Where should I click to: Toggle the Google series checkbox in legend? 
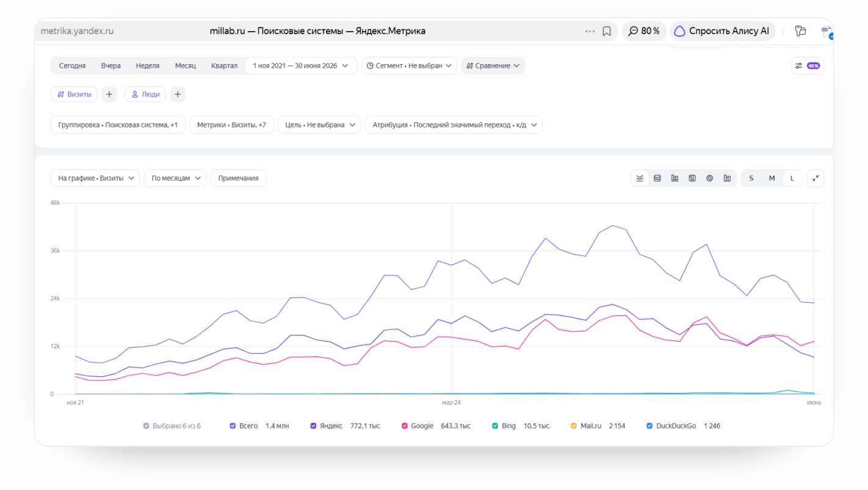pos(404,426)
